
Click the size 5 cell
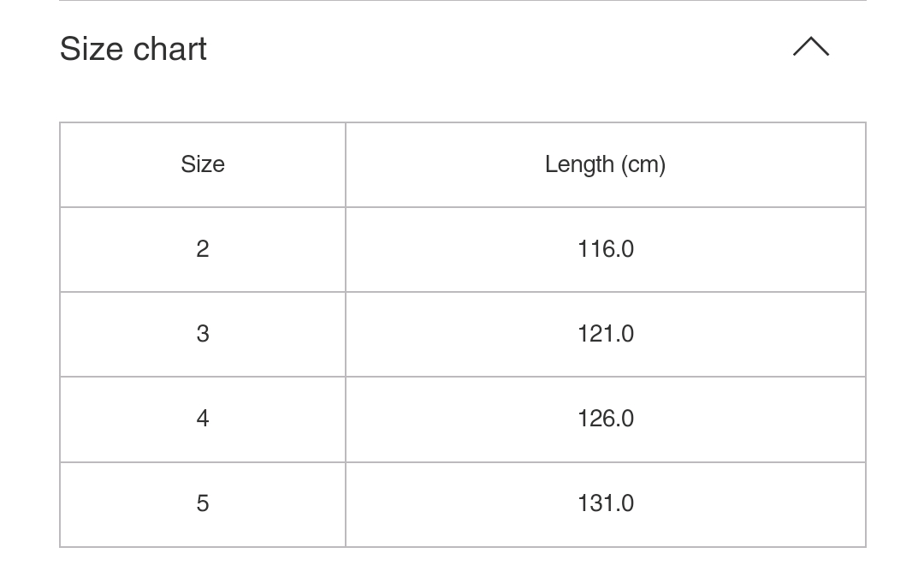click(x=203, y=503)
